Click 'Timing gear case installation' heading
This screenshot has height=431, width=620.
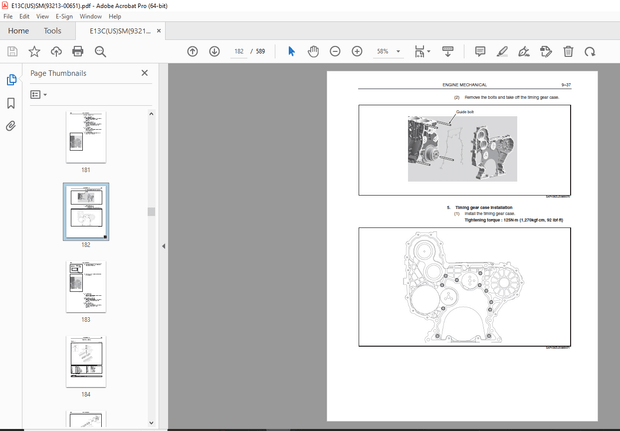(484, 207)
